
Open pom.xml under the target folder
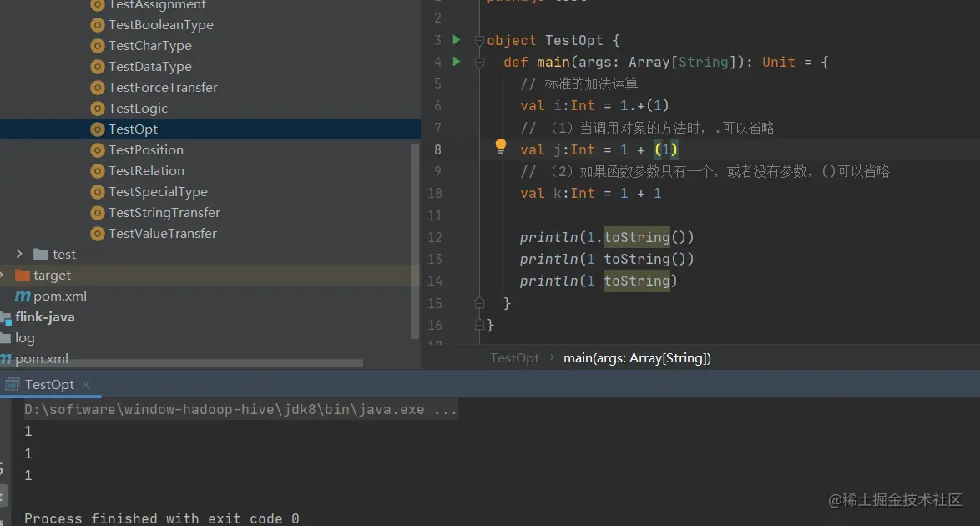pyautogui.click(x=60, y=296)
